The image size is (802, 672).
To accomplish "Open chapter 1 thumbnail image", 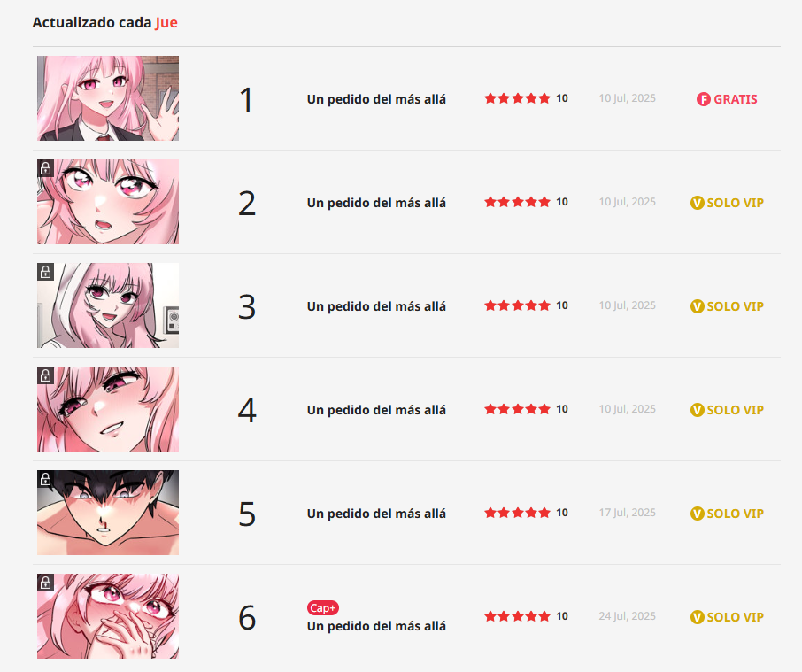I will pyautogui.click(x=108, y=98).
